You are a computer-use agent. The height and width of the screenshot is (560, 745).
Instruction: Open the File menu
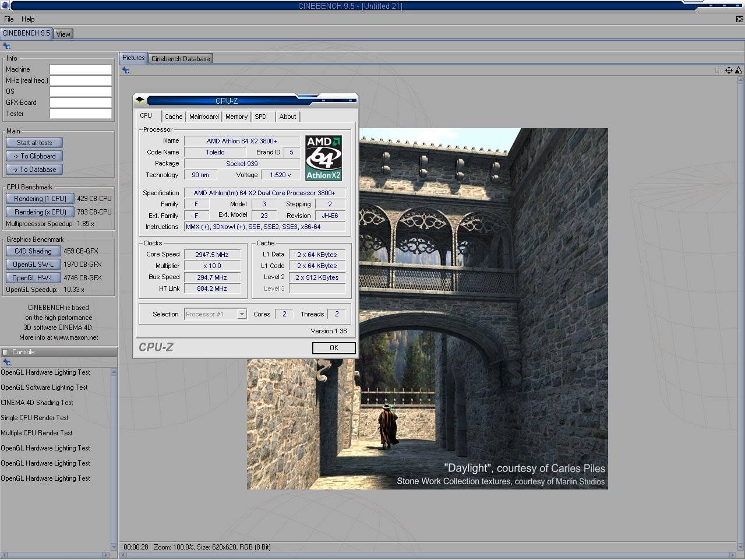(x=9, y=19)
